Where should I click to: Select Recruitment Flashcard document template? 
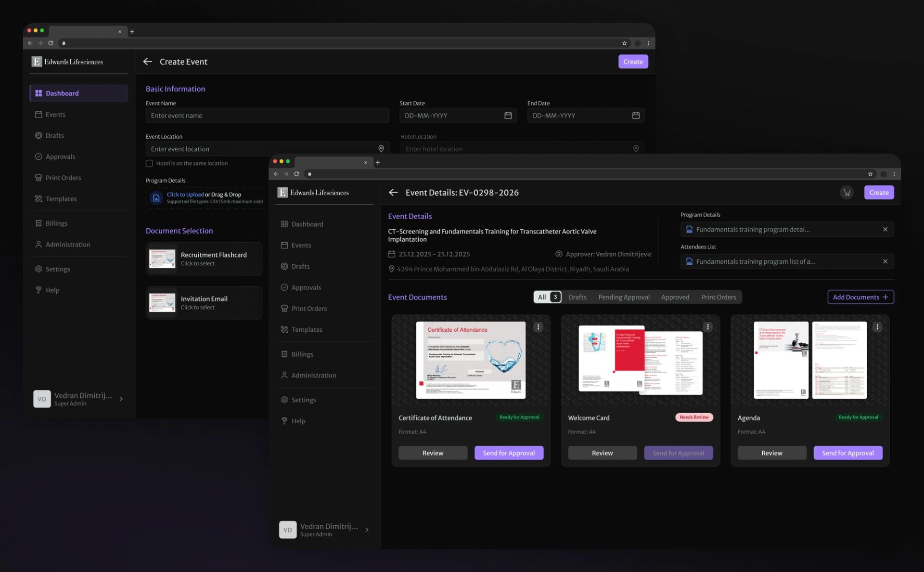coord(204,259)
